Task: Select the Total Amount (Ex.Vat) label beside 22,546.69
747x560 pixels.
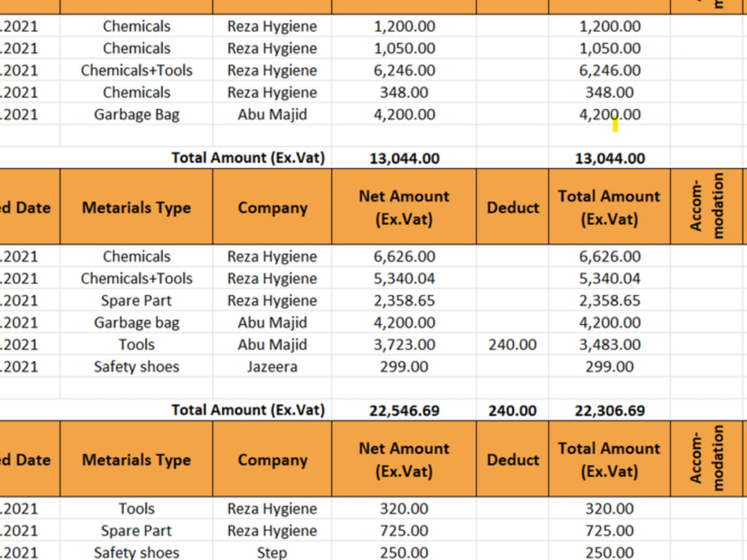Action: point(248,410)
